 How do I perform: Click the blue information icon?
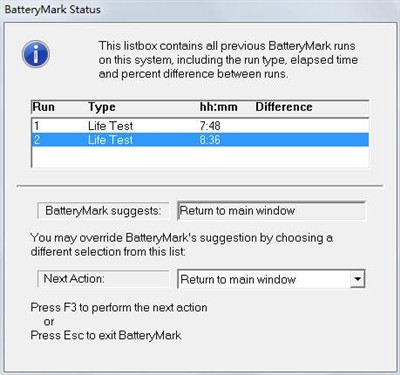click(x=36, y=54)
